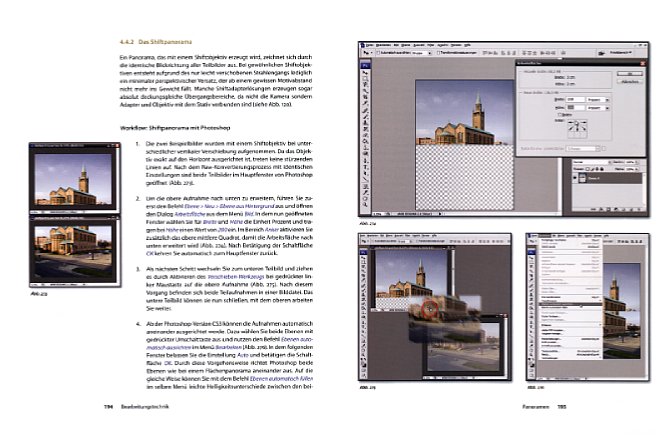Select Lasso tool in the Arbeitsfläche-dialog screenshot toolbox
The image size is (668, 440).
(x=366, y=84)
